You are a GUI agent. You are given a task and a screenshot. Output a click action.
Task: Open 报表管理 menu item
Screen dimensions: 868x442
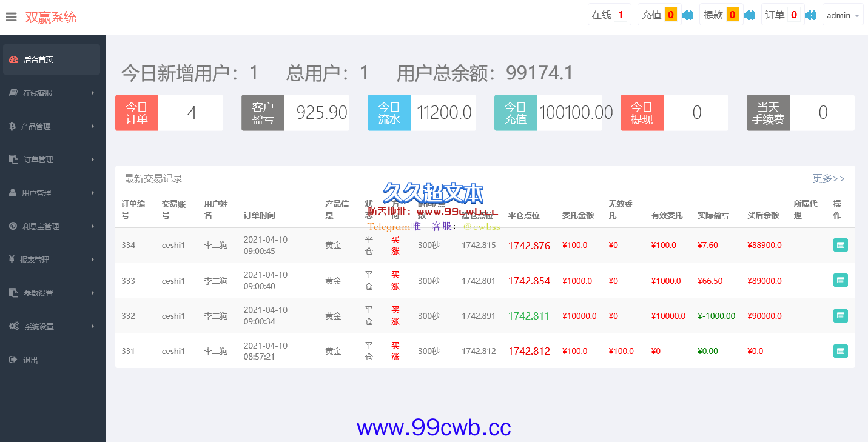tap(52, 260)
